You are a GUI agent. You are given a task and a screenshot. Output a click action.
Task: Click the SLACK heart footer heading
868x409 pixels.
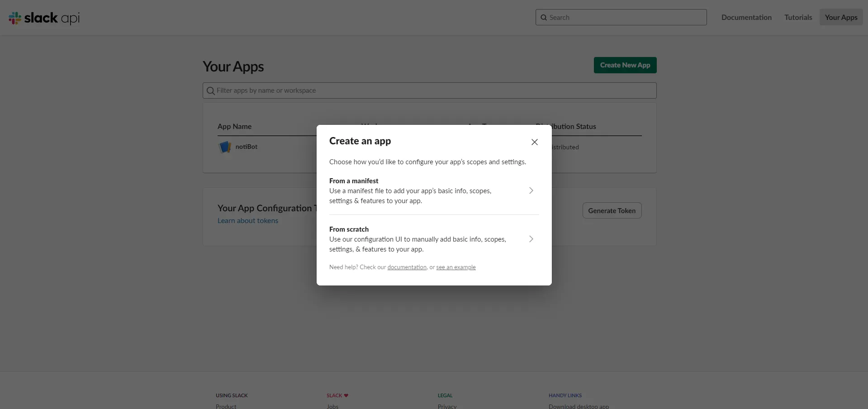337,395
